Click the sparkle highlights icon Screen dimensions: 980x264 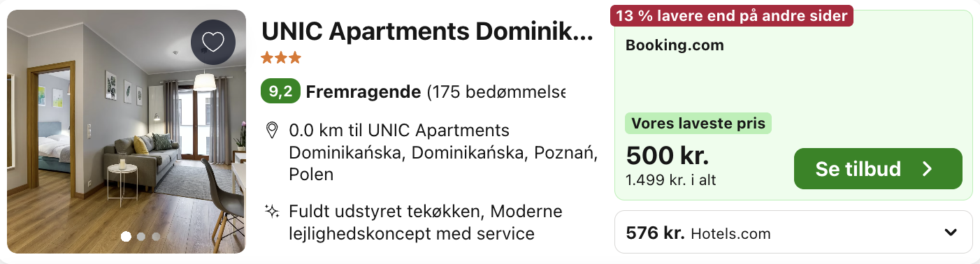pos(272,211)
